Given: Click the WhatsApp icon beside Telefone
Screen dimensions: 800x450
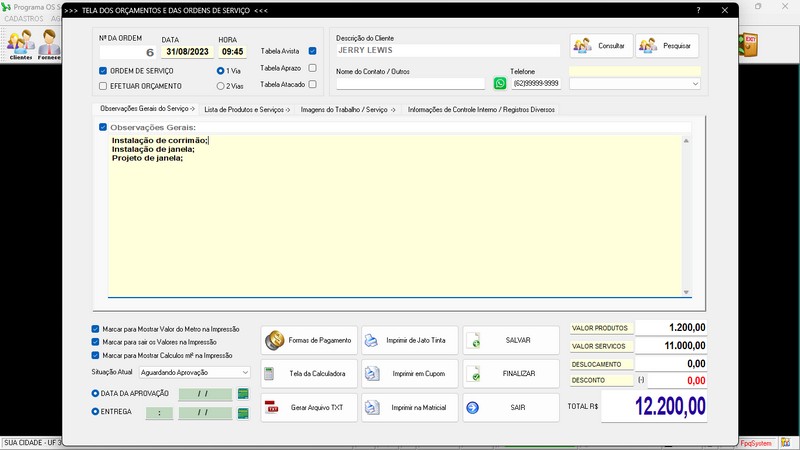Looking at the screenshot, I should [500, 84].
